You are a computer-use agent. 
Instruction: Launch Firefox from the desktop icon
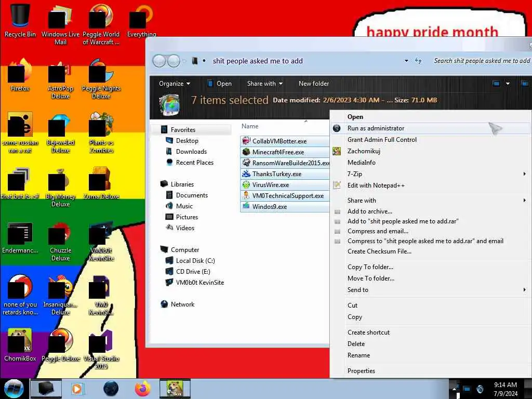pyautogui.click(x=20, y=75)
